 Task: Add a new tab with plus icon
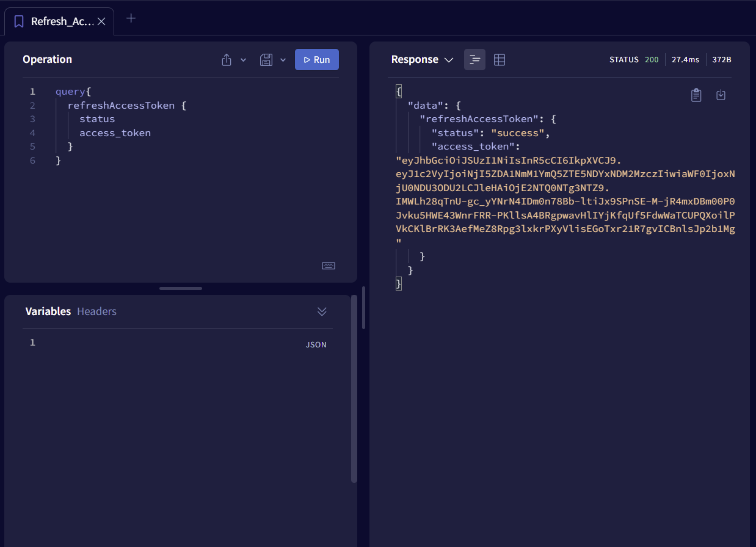131,18
